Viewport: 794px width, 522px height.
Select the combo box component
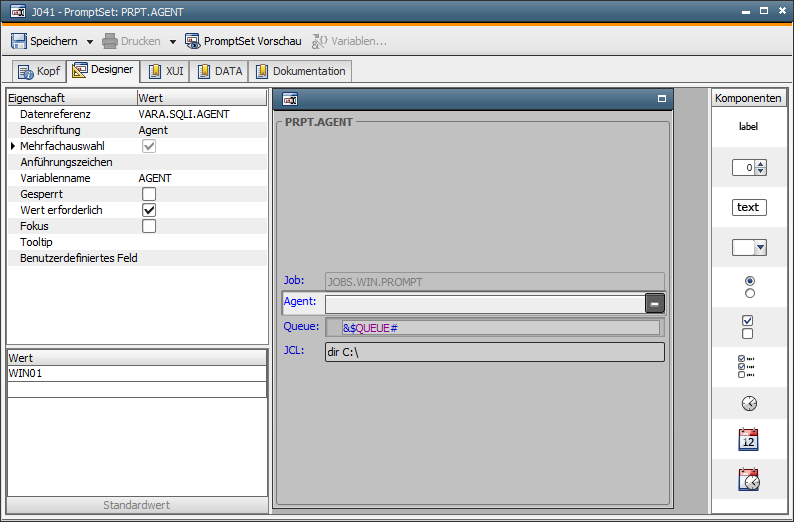(x=748, y=247)
